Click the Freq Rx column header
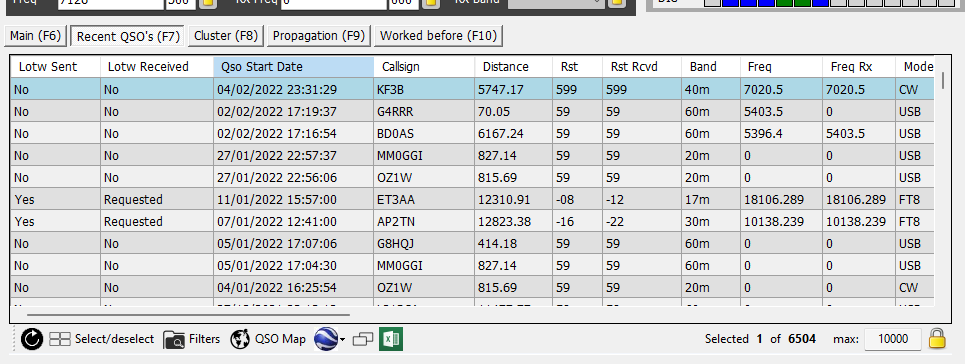The width and height of the screenshot is (965, 364). (x=859, y=67)
